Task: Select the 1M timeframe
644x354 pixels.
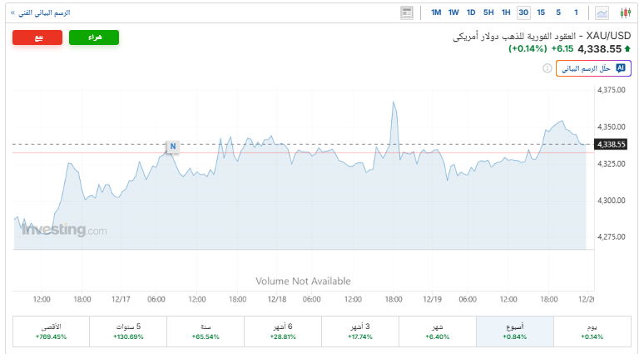Action: [x=437, y=12]
